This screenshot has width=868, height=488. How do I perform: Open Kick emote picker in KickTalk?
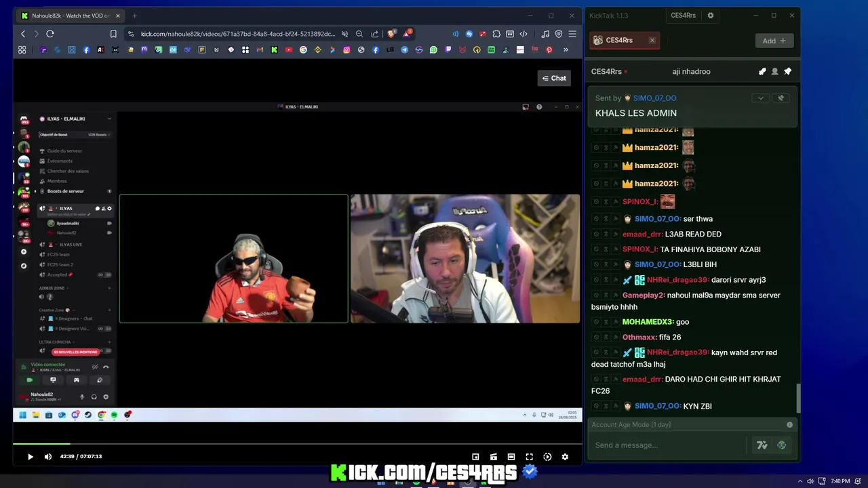782,445
